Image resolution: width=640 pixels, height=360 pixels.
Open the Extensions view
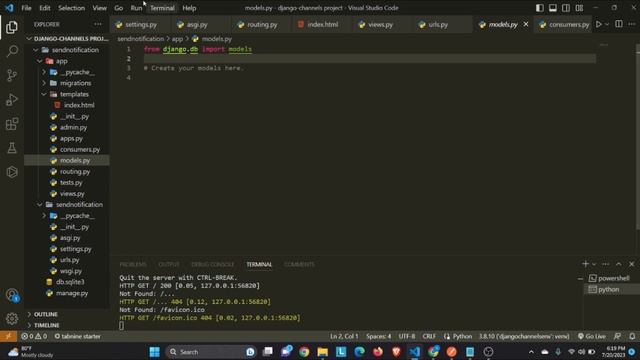click(x=12, y=124)
